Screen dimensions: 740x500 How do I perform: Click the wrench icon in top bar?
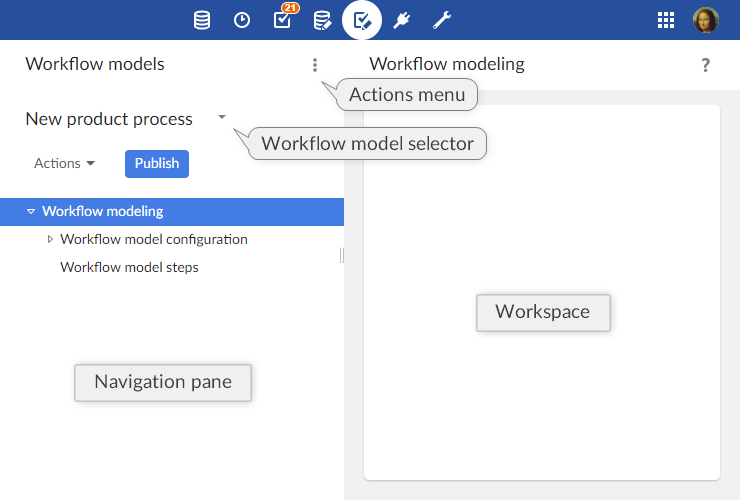tap(442, 20)
